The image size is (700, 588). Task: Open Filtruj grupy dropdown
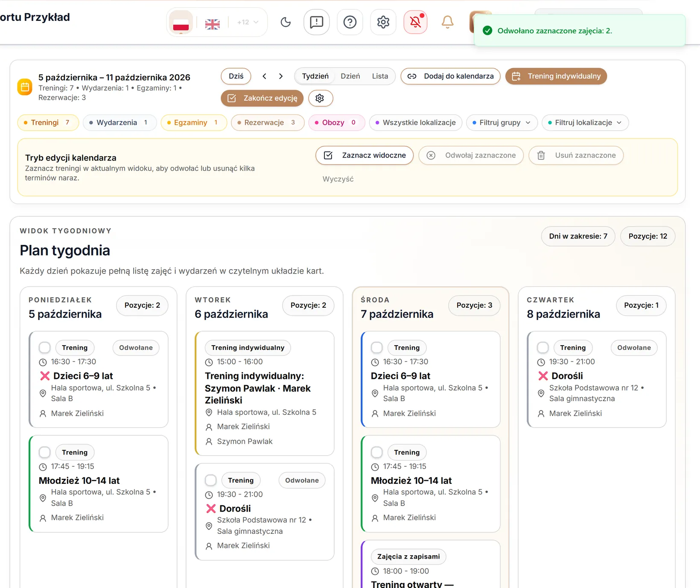502,122
